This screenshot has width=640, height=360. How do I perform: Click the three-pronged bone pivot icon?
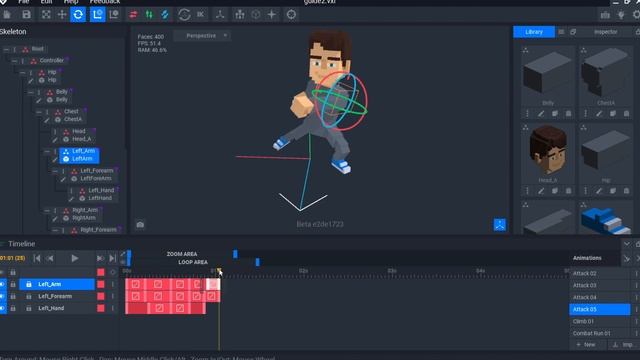tap(220, 15)
